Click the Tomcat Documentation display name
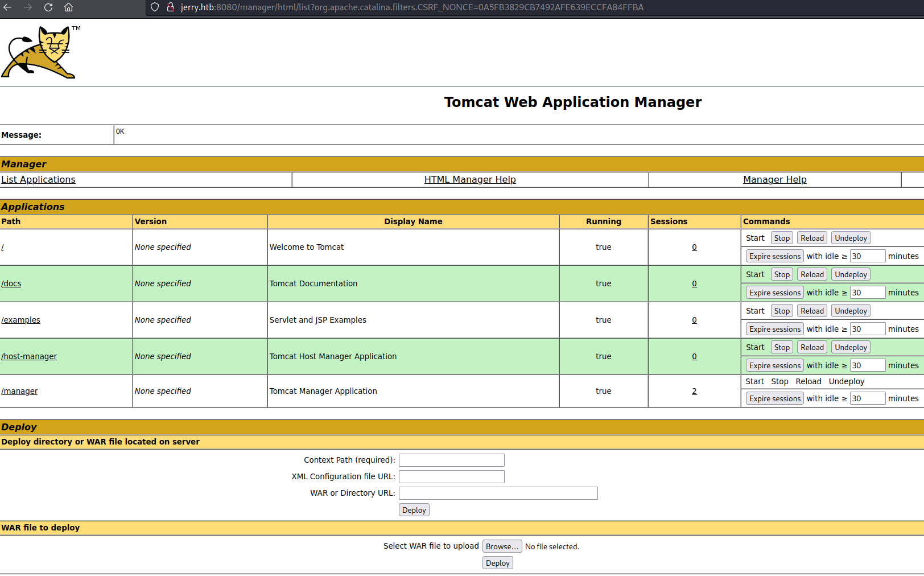This screenshot has width=924, height=576. click(x=313, y=283)
